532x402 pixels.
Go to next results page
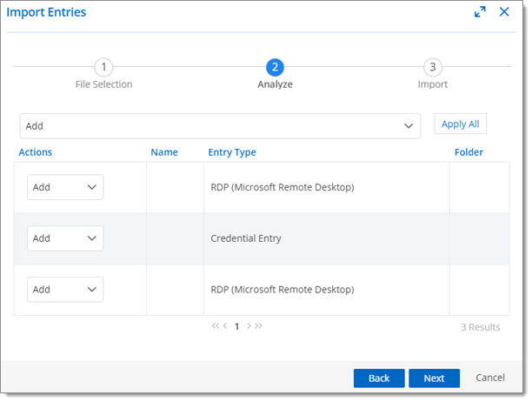point(249,326)
